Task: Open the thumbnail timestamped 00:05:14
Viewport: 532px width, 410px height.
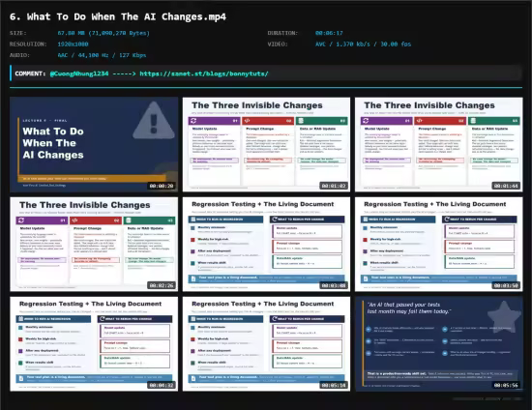Action: pos(266,344)
